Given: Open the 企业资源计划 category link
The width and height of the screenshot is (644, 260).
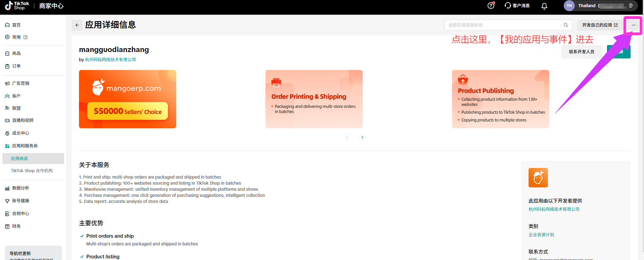Looking at the screenshot, I should [541, 235].
